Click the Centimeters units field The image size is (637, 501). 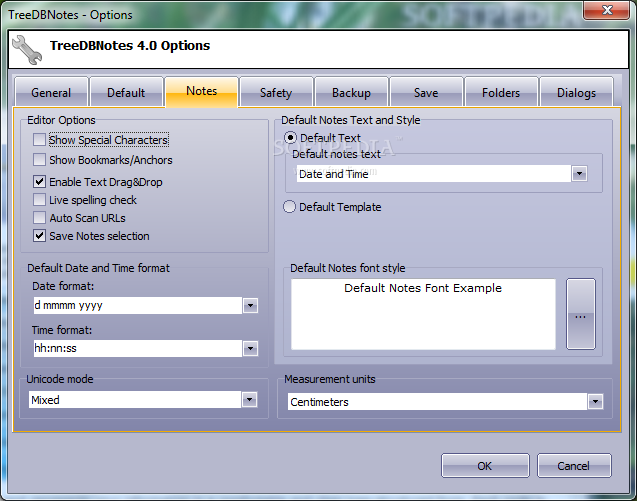pos(438,402)
